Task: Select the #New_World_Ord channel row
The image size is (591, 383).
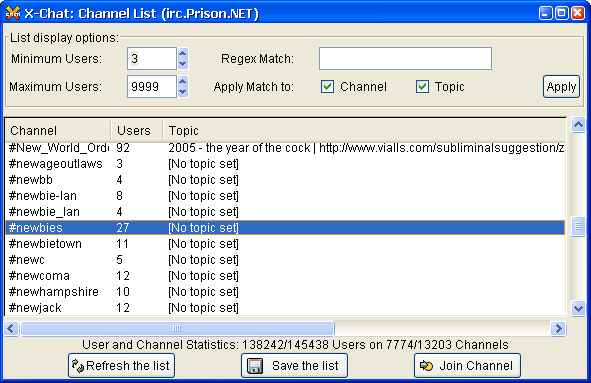Action: tap(285, 148)
